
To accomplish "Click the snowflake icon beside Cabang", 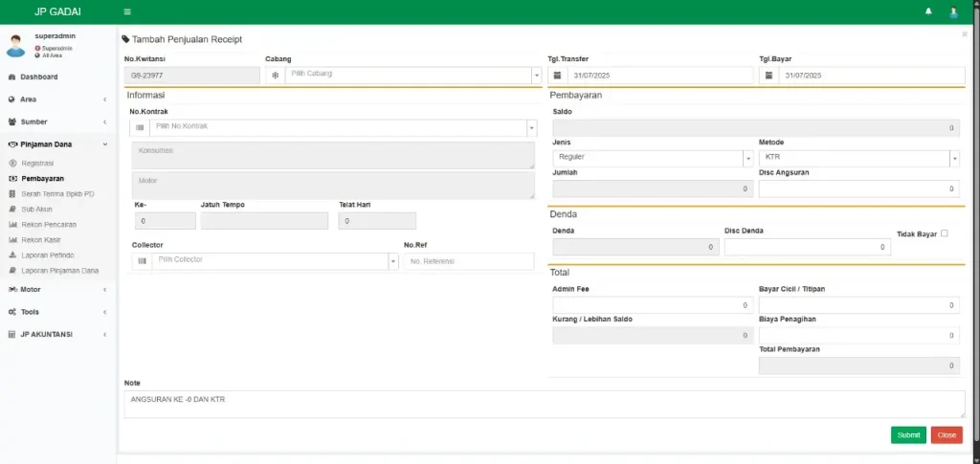I will pyautogui.click(x=275, y=76).
